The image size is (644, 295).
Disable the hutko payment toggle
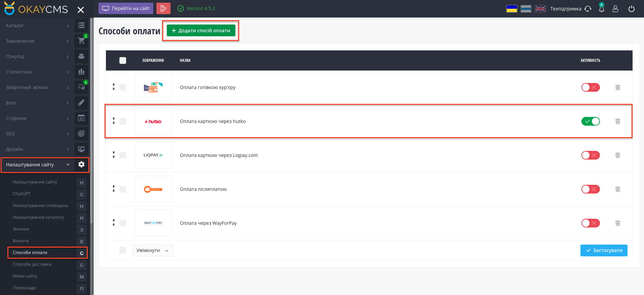(x=590, y=121)
